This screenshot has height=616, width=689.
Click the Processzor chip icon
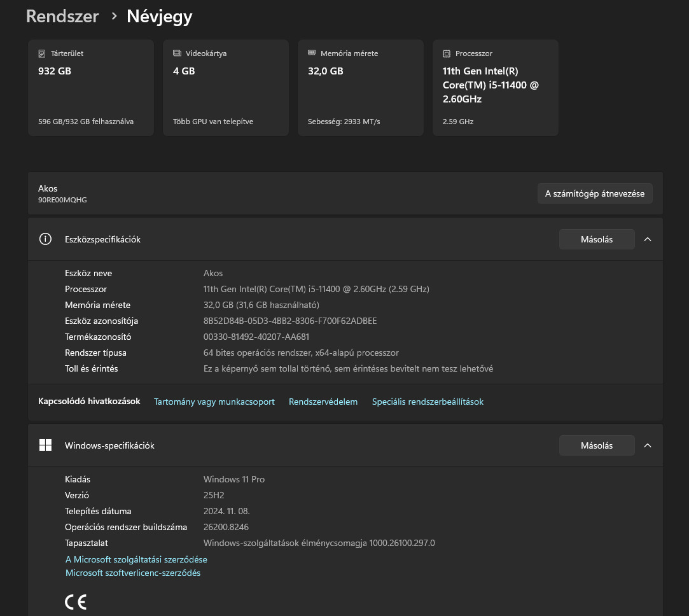coord(447,54)
